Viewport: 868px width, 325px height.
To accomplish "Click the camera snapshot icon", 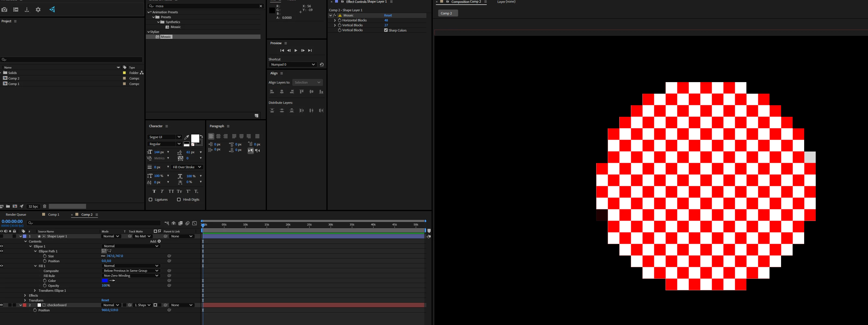I will pos(4,10).
